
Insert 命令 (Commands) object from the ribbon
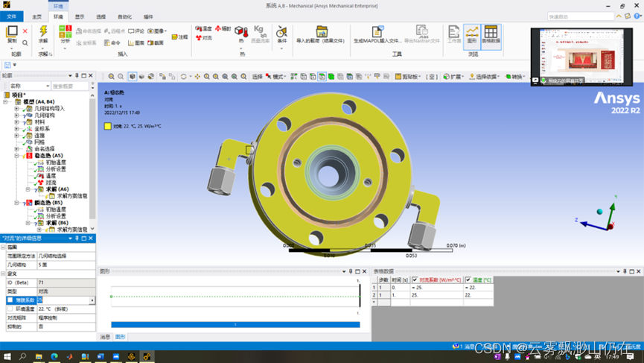tap(112, 42)
